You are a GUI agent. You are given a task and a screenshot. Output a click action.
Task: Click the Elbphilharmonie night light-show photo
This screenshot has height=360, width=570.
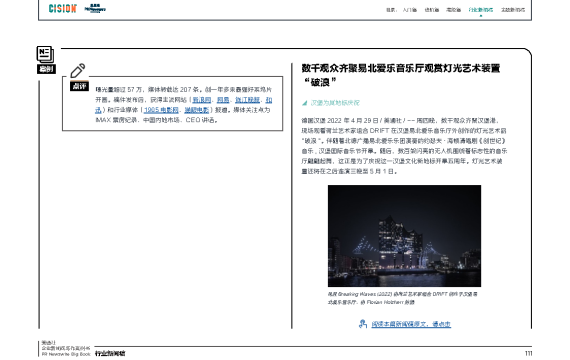click(404, 236)
